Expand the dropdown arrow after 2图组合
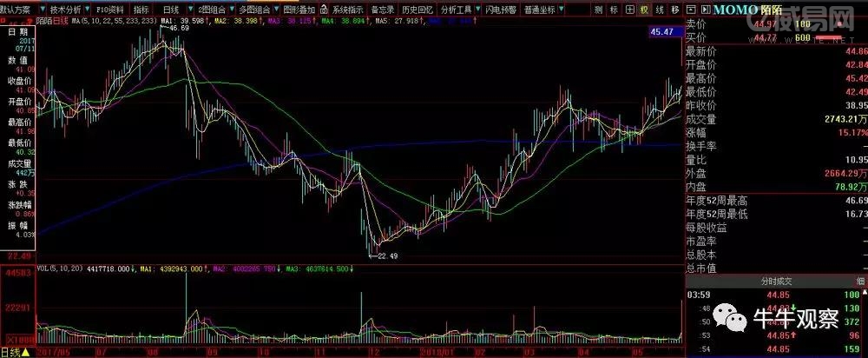The height and width of the screenshot is (358, 868). tap(233, 10)
